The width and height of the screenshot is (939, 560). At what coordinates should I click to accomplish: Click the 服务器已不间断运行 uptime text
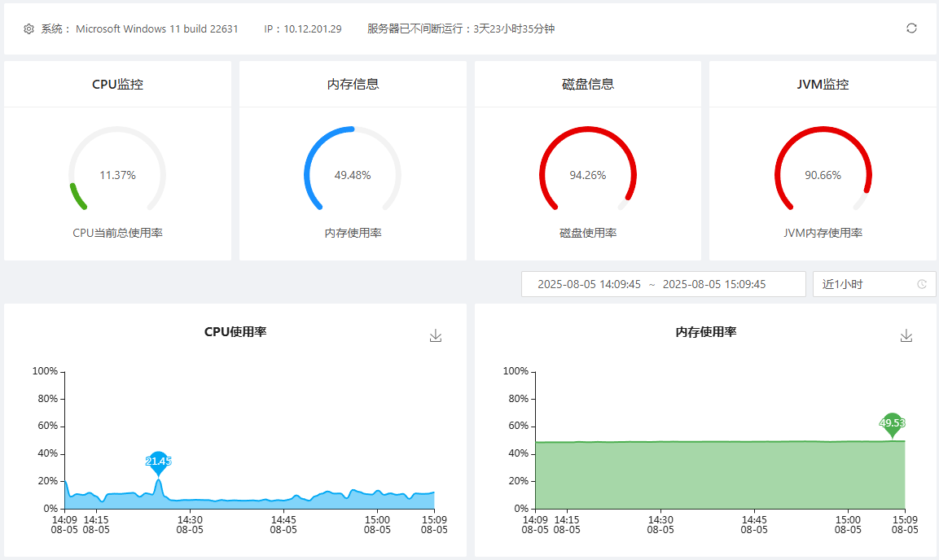point(461,29)
